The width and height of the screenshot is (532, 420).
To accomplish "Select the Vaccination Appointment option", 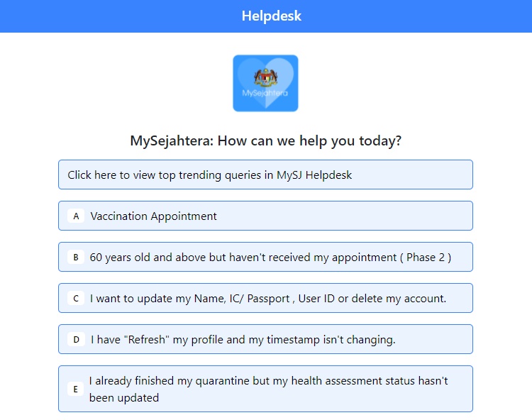I will [x=265, y=216].
